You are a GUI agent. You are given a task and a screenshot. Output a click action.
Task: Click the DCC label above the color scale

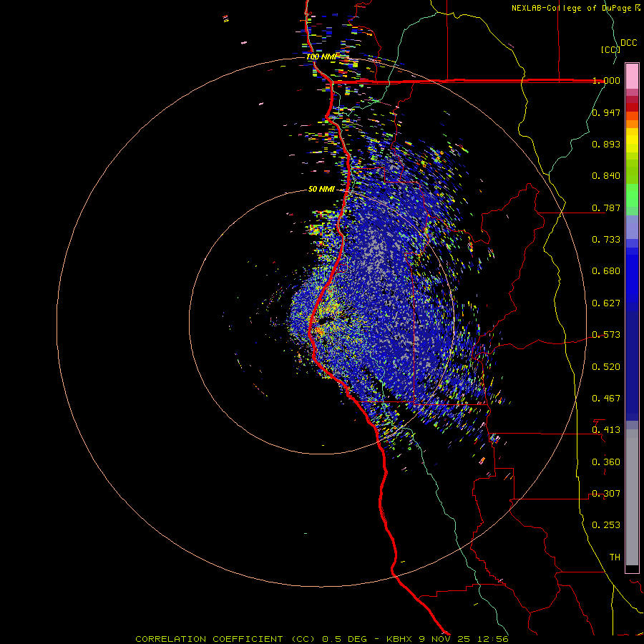628,43
